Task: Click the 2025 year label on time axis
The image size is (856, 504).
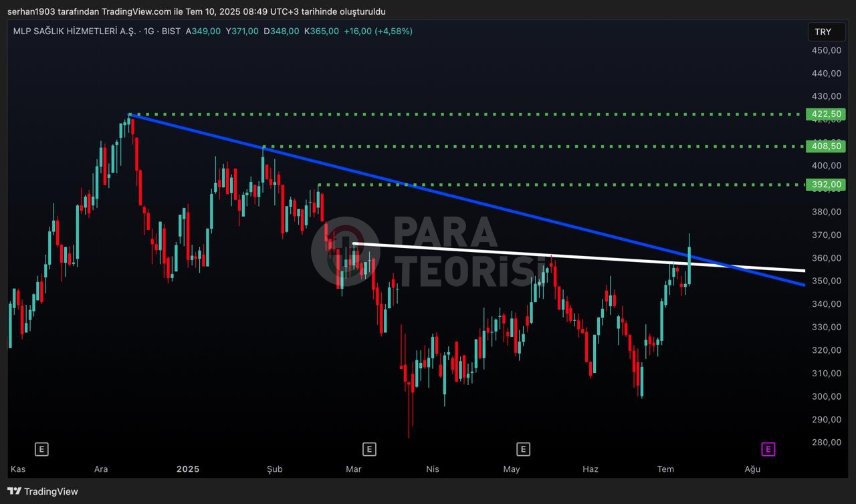Action: click(x=188, y=469)
